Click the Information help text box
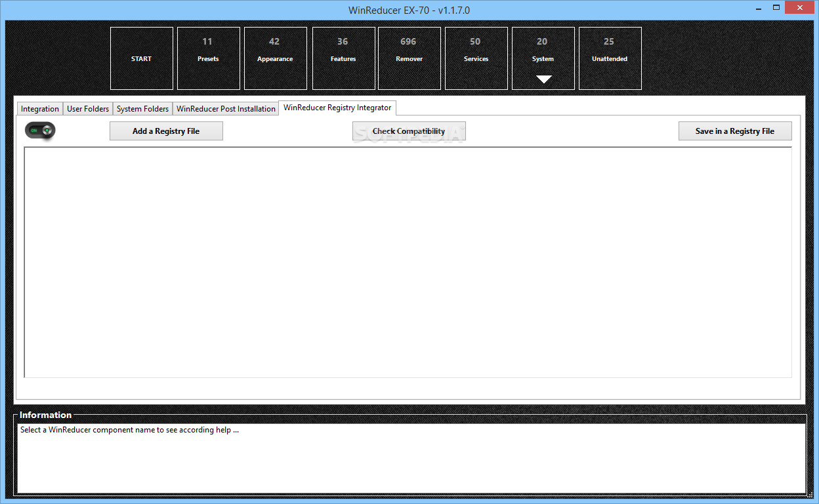 pos(411,458)
